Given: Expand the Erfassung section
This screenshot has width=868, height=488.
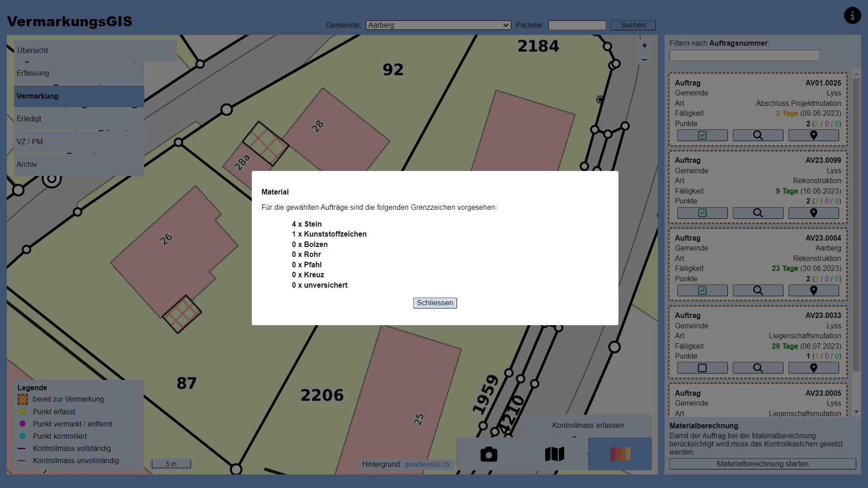Looking at the screenshot, I should [x=79, y=73].
